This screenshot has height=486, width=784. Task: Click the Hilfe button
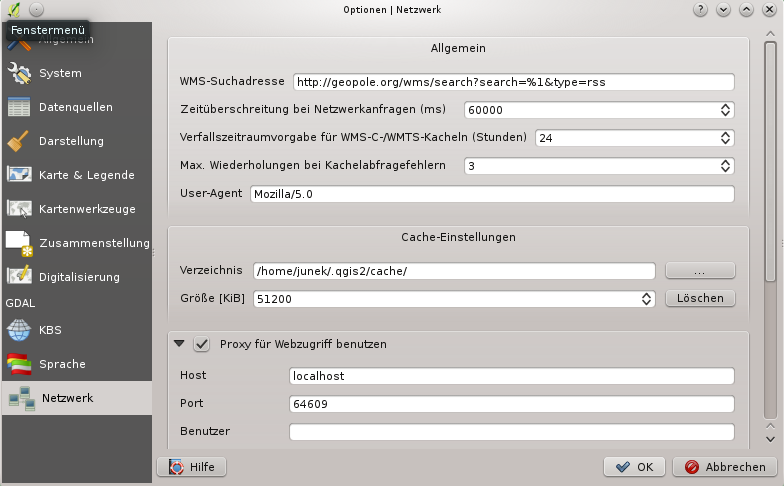pyautogui.click(x=192, y=467)
